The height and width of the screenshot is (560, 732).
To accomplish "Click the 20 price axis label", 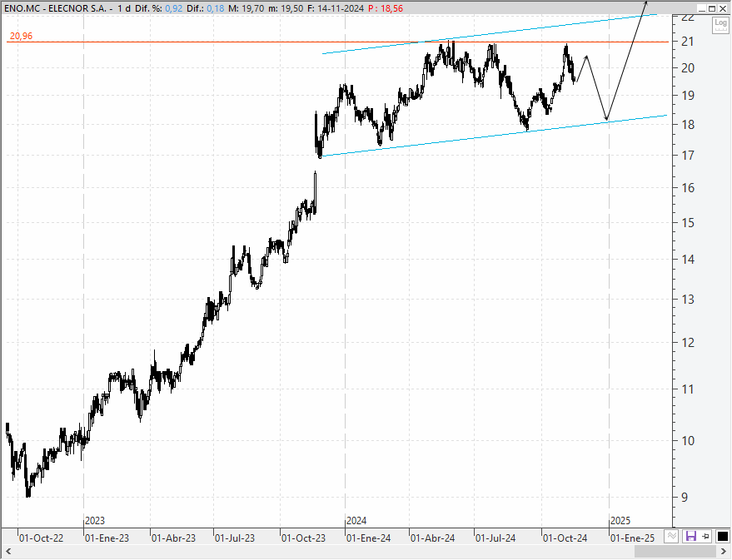I will 688,68.
